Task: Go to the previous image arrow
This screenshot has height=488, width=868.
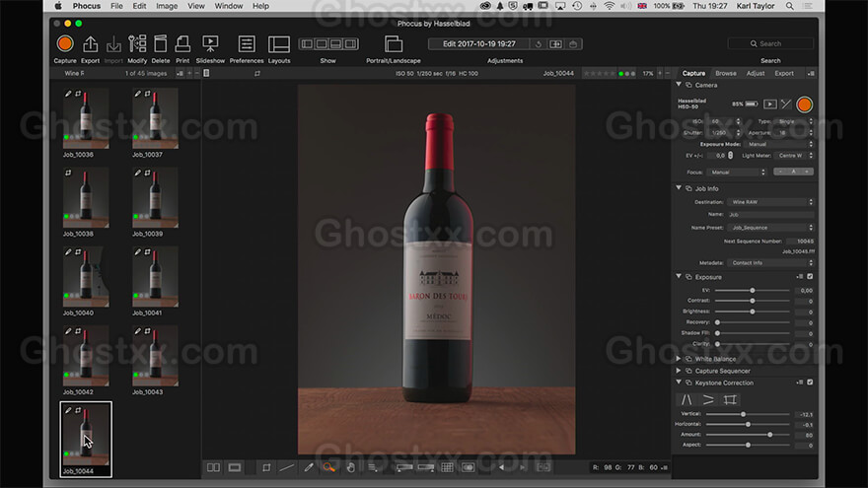Action: point(501,467)
